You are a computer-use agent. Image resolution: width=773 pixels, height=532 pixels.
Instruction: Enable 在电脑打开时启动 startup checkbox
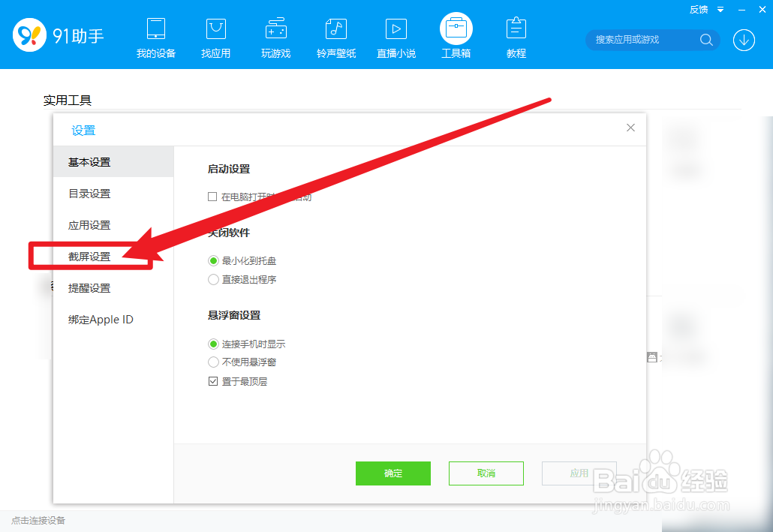(212, 197)
